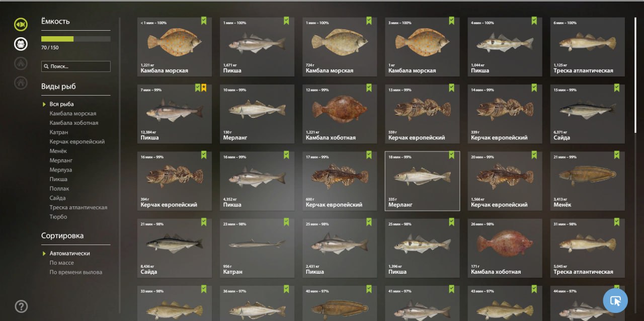Focus the Поиск search field

pyautogui.click(x=75, y=66)
